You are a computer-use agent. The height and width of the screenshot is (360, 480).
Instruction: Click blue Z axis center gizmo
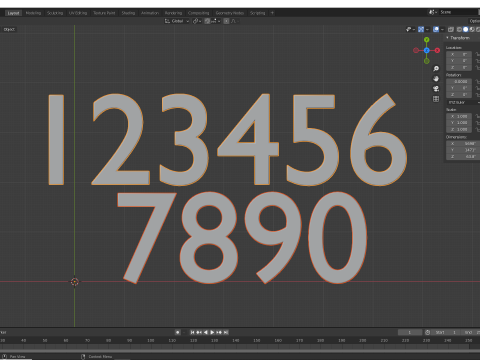tap(427, 50)
